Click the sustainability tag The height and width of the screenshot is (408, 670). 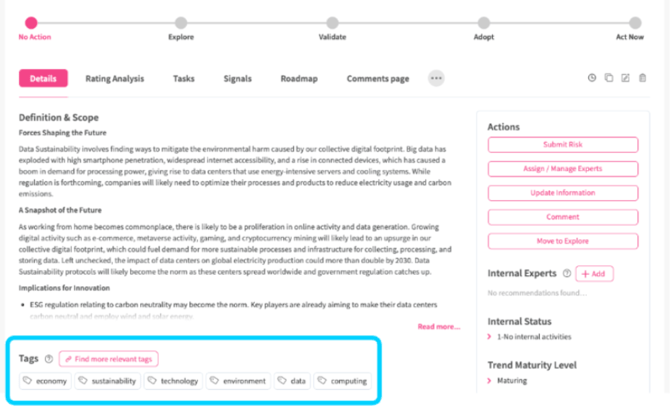pos(108,381)
